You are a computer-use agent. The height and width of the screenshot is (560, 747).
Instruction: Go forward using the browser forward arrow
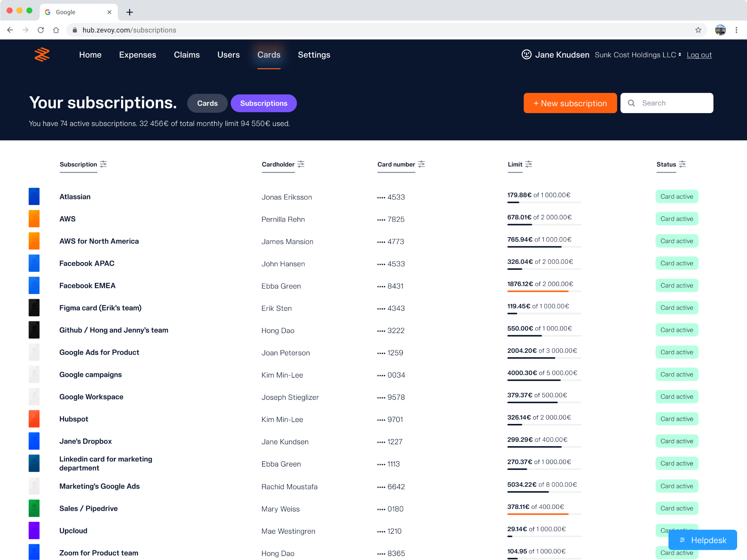(25, 30)
